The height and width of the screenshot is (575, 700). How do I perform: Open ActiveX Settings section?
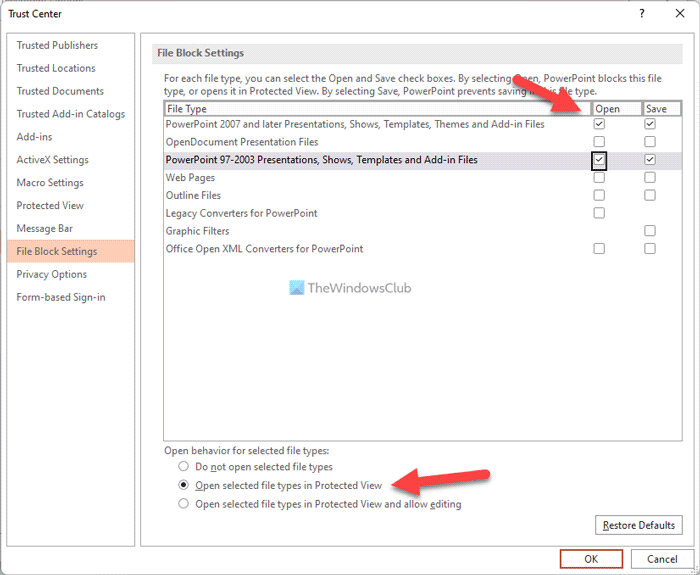click(x=71, y=160)
